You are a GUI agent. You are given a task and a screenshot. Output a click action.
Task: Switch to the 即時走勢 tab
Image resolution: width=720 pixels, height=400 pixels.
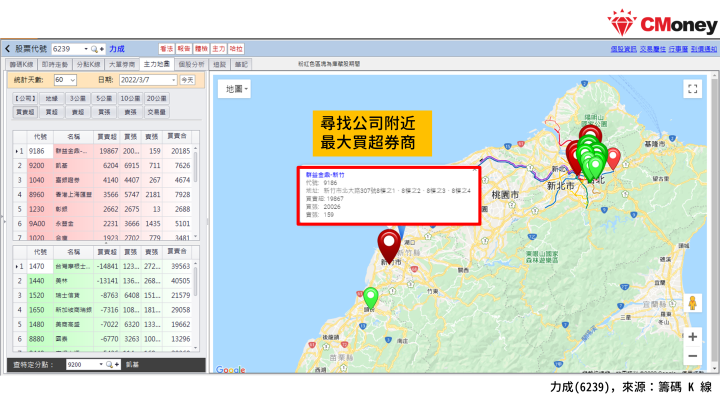55,64
